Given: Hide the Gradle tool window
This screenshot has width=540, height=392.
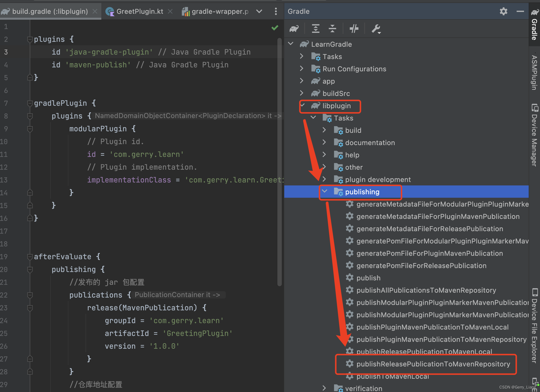Looking at the screenshot, I should coord(520,11).
